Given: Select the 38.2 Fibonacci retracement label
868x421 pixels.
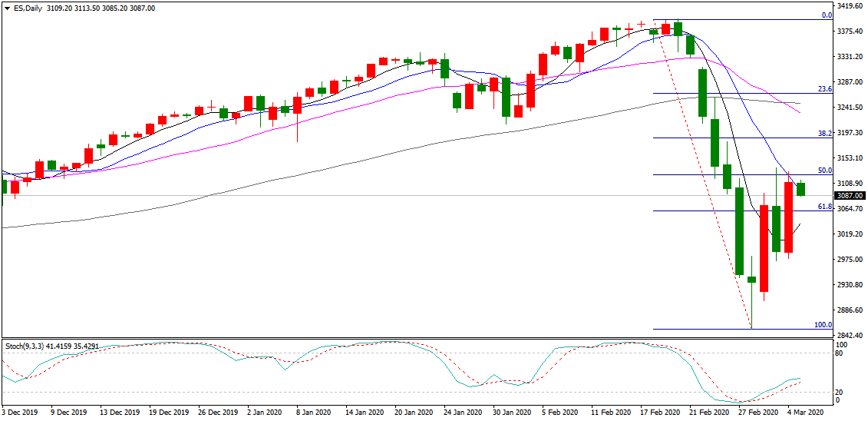Looking at the screenshot, I should point(824,134).
